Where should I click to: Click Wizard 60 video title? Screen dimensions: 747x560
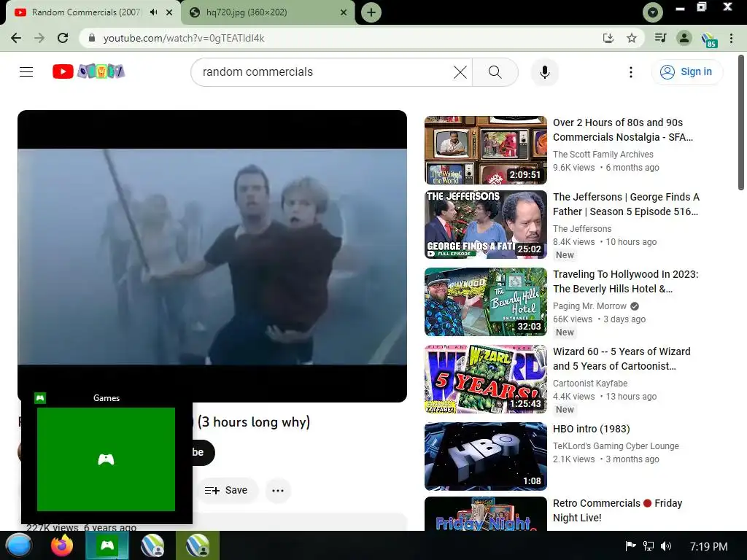tap(622, 359)
